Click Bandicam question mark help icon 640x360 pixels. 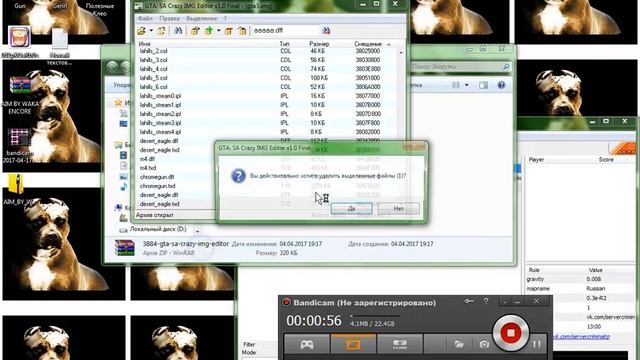click(486, 301)
